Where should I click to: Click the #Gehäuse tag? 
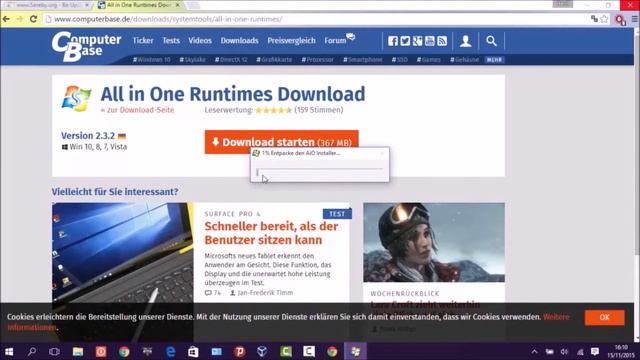(x=464, y=60)
